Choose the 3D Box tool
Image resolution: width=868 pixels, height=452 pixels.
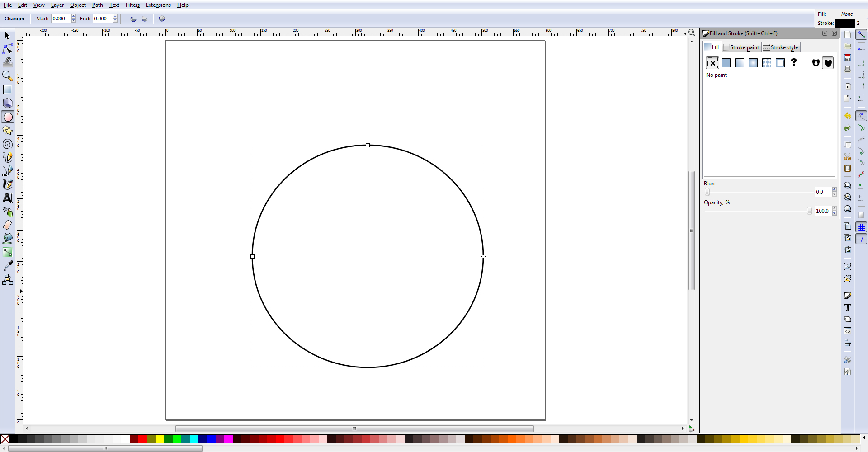pyautogui.click(x=7, y=103)
